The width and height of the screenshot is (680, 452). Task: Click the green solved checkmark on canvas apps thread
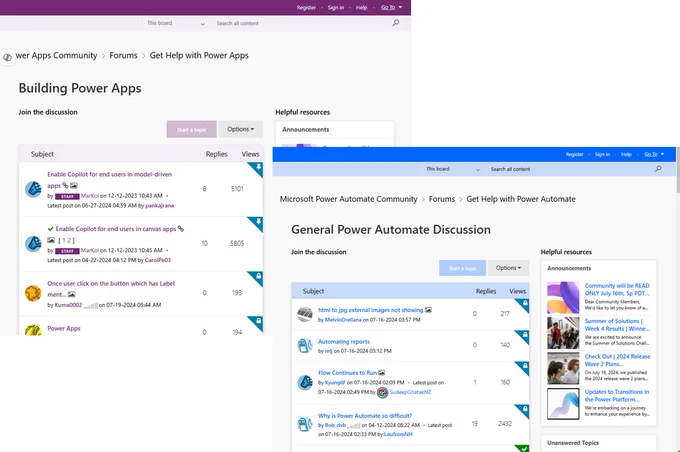coord(51,229)
